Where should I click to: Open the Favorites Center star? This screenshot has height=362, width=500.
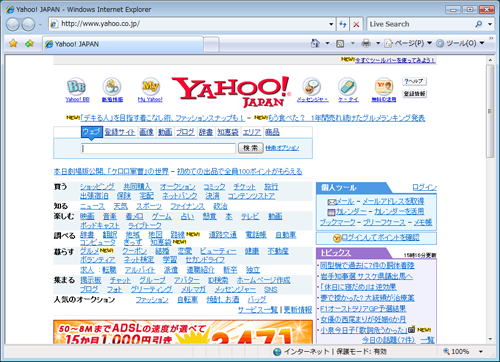pos(13,43)
